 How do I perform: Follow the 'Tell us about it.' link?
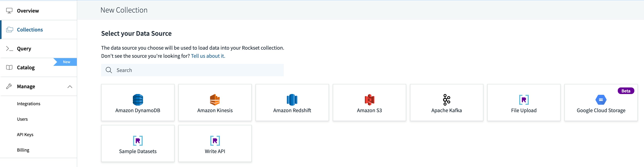(x=208, y=56)
